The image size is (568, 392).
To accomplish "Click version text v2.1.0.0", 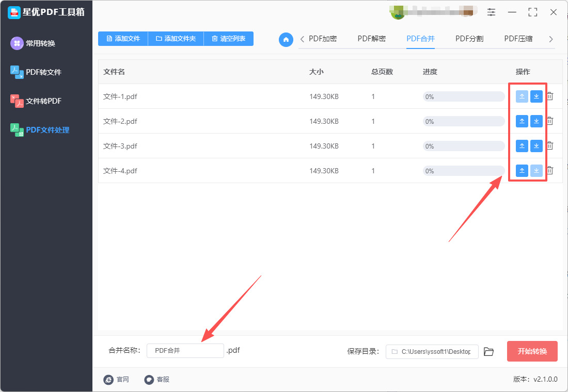I will click(545, 379).
